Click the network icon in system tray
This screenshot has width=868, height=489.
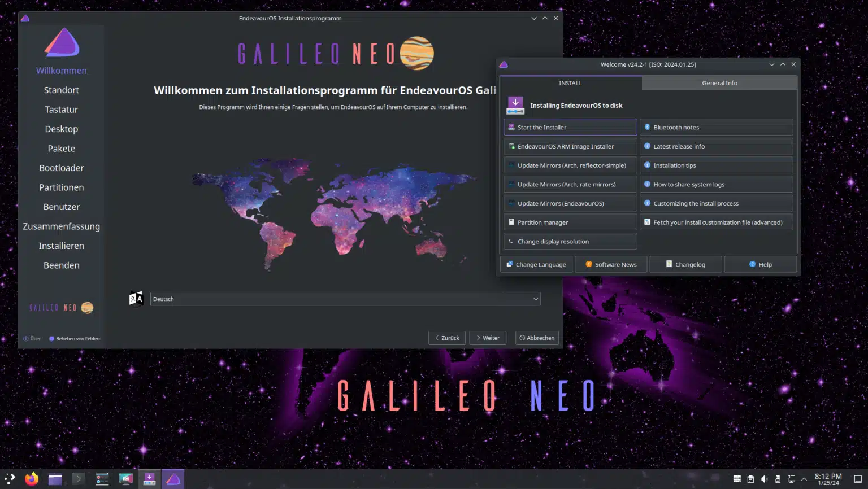coord(791,479)
